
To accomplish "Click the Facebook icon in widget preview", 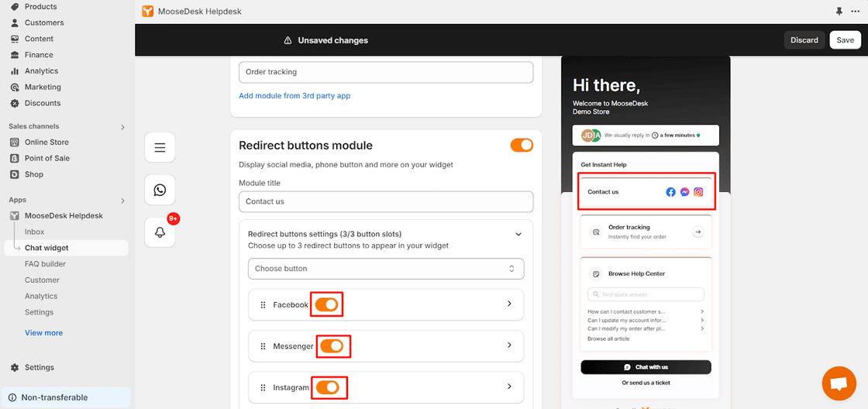I will click(x=670, y=192).
